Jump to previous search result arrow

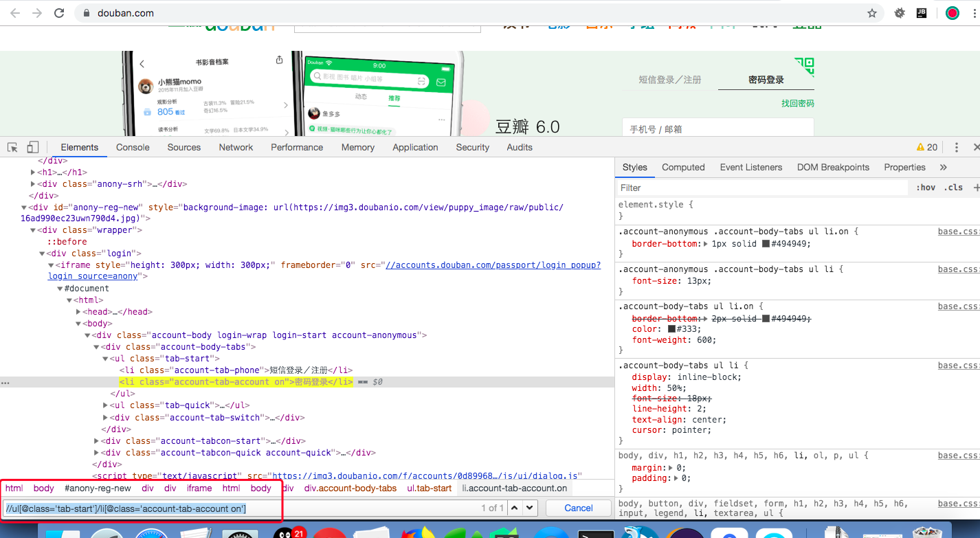[x=515, y=508]
